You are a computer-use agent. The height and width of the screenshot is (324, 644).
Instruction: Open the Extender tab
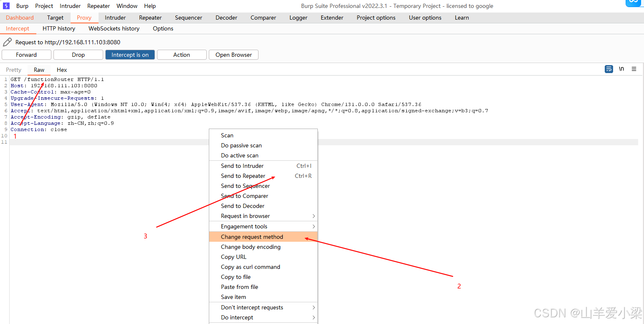coord(332,18)
